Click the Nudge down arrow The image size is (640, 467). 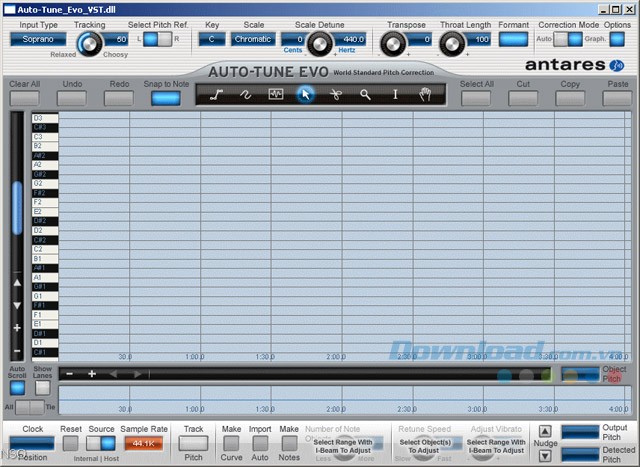tap(545, 456)
